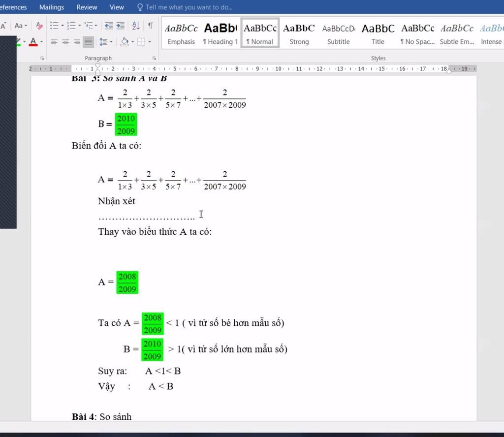Click the lightbulb icon beside Tell me
The image size is (504, 437).
coord(140,7)
